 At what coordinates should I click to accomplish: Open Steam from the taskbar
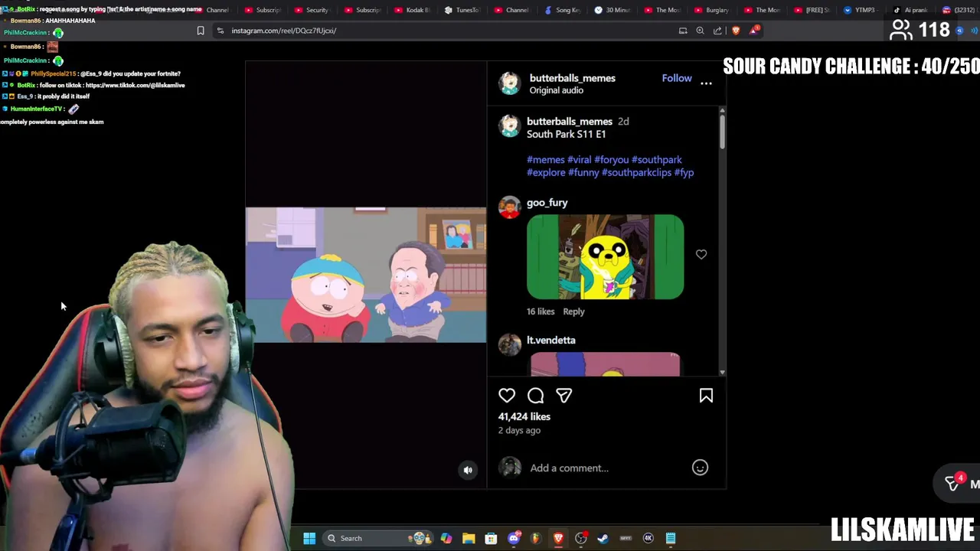click(x=603, y=538)
